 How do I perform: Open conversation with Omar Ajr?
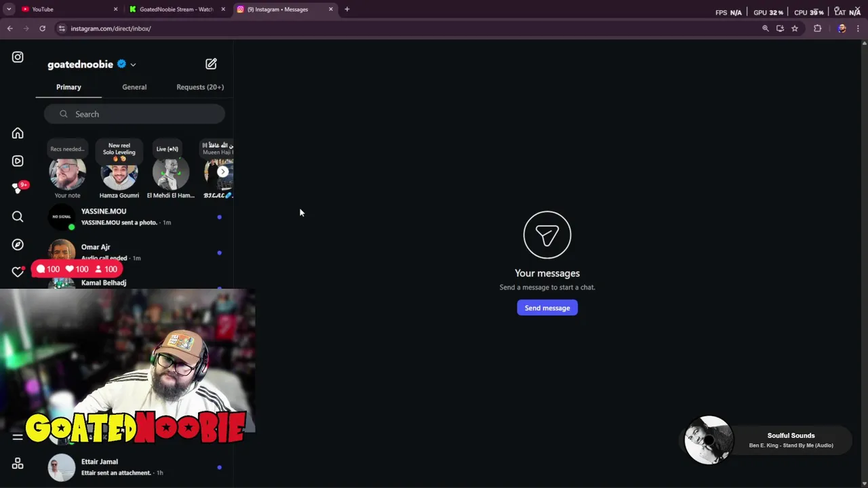click(x=134, y=252)
